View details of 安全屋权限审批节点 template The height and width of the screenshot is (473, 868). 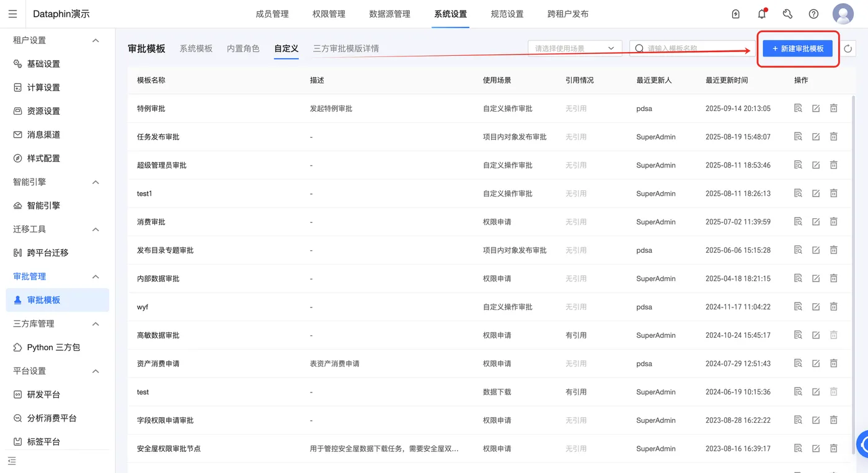coord(798,448)
